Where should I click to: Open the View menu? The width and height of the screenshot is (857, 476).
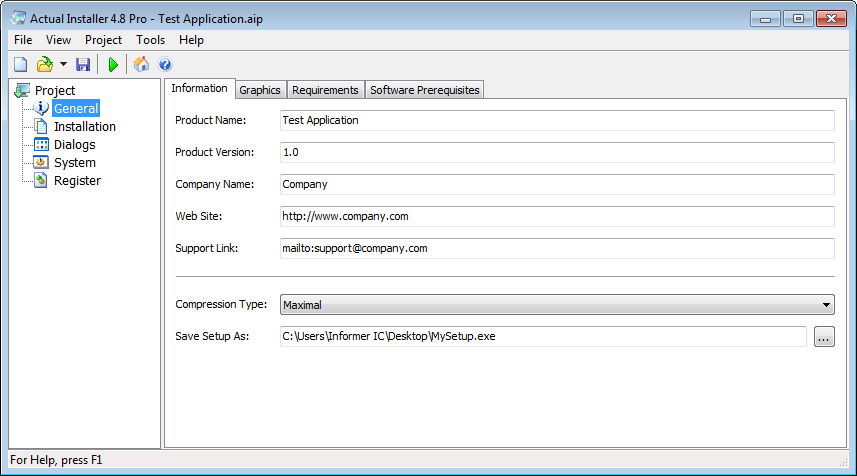pos(58,40)
